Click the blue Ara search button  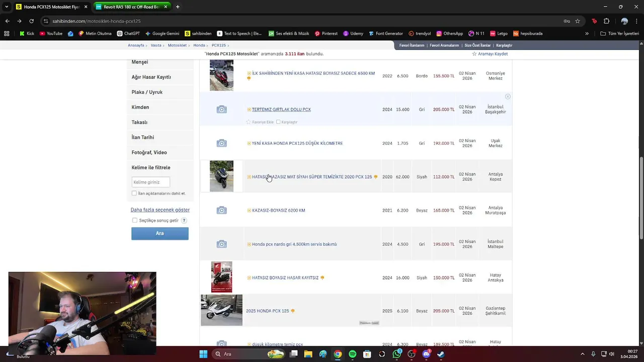coord(160,233)
